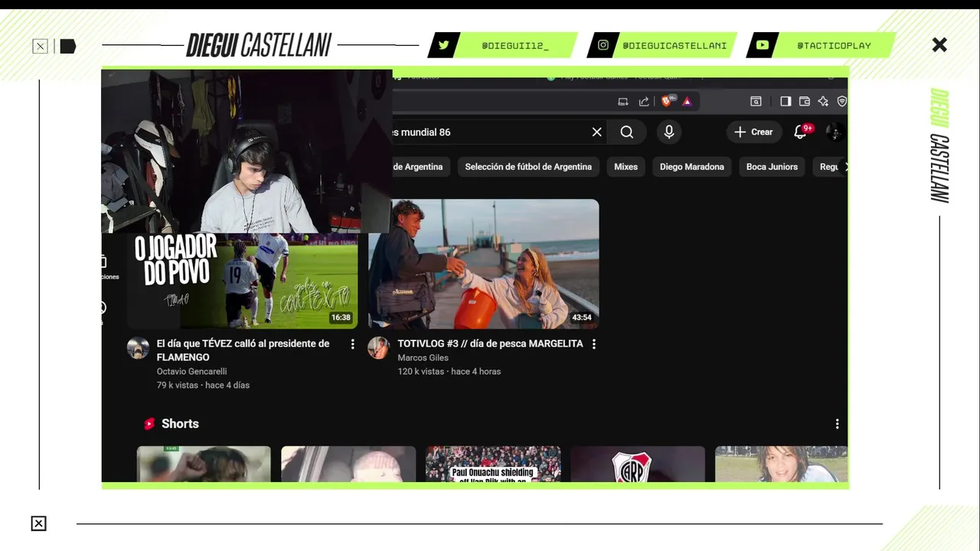Open 'El día que TÉVEZ calló al presidente' title
Screen dimensions: 980x551
tap(243, 350)
